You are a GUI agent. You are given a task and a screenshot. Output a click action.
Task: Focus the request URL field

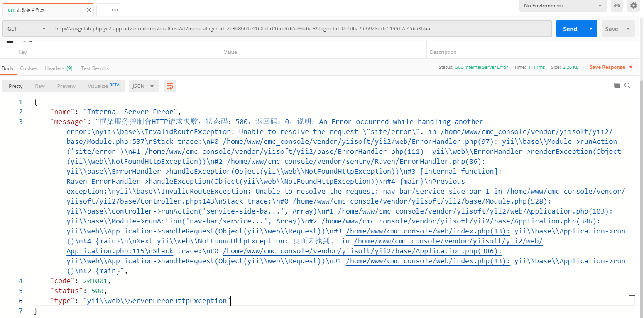pyautogui.click(x=302, y=29)
